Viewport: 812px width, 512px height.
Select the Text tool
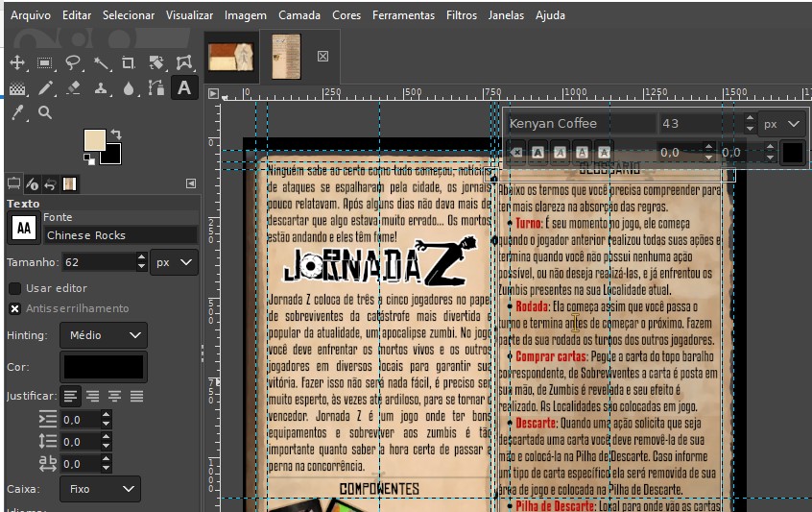(184, 88)
